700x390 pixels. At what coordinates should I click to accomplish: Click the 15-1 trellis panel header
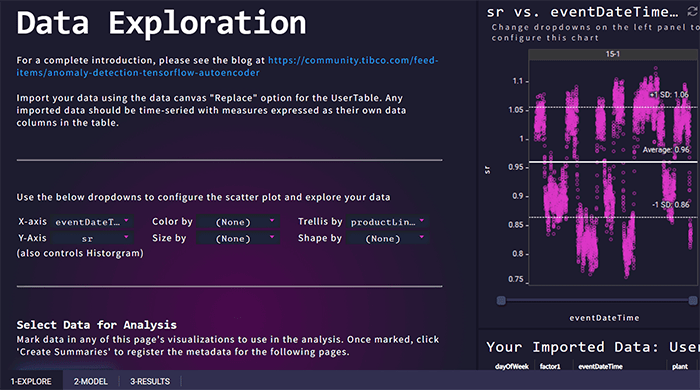(x=612, y=54)
